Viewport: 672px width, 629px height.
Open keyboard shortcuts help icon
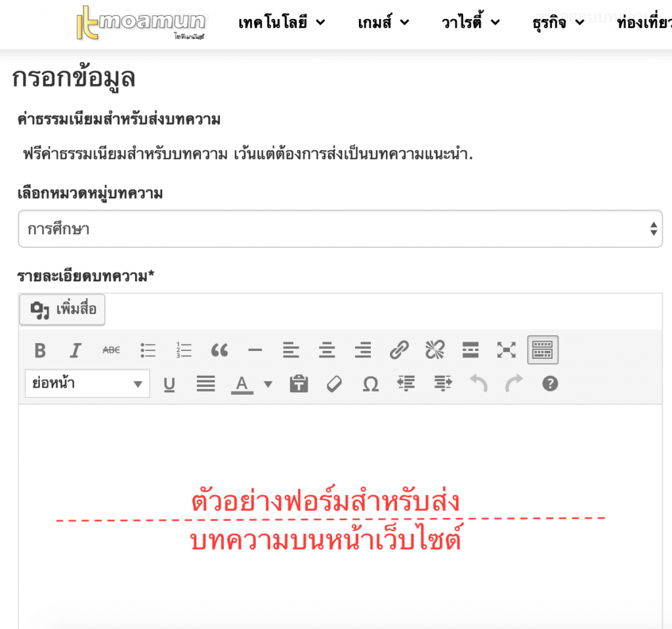(x=551, y=384)
